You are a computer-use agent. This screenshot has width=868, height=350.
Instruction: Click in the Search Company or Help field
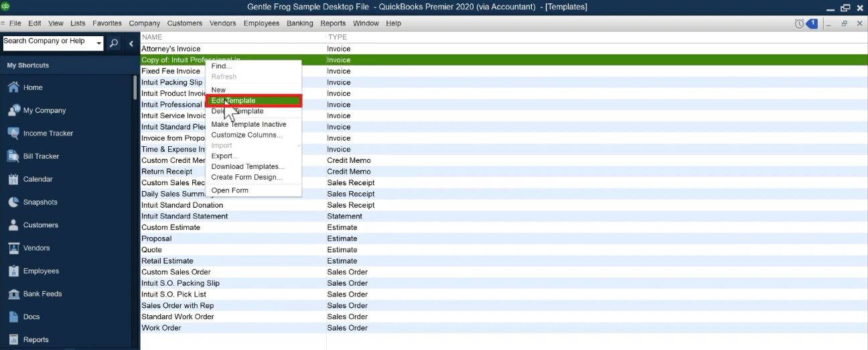[48, 44]
